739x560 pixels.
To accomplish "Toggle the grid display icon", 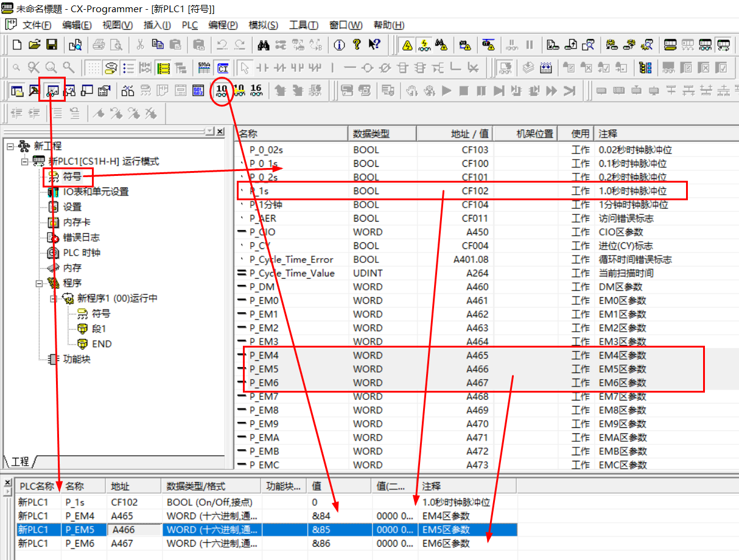I will (93, 68).
